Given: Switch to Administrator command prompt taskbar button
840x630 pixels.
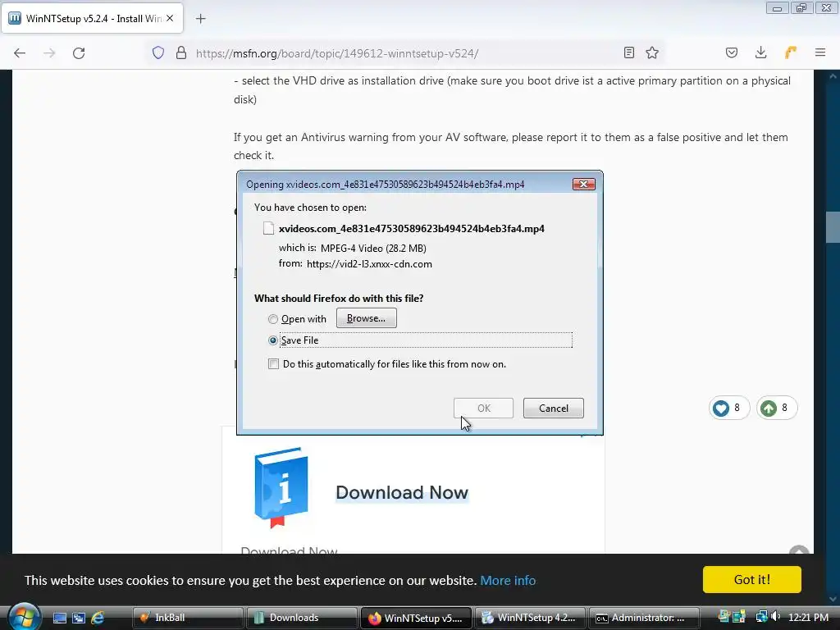Looking at the screenshot, I should tap(644, 618).
